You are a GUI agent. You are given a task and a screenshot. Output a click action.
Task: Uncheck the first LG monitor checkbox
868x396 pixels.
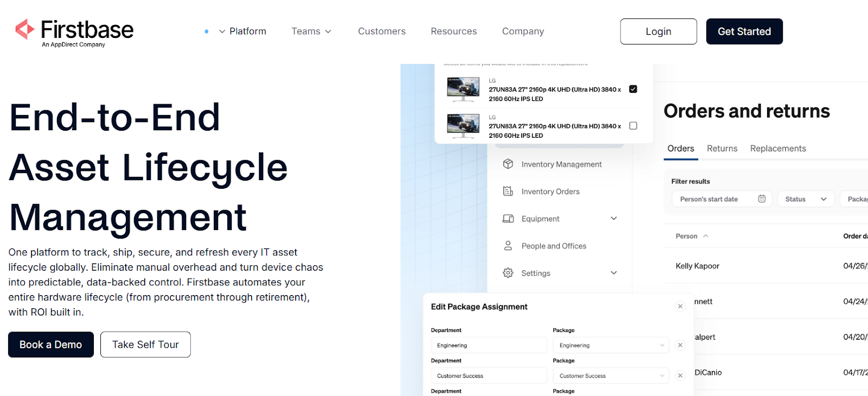(633, 89)
